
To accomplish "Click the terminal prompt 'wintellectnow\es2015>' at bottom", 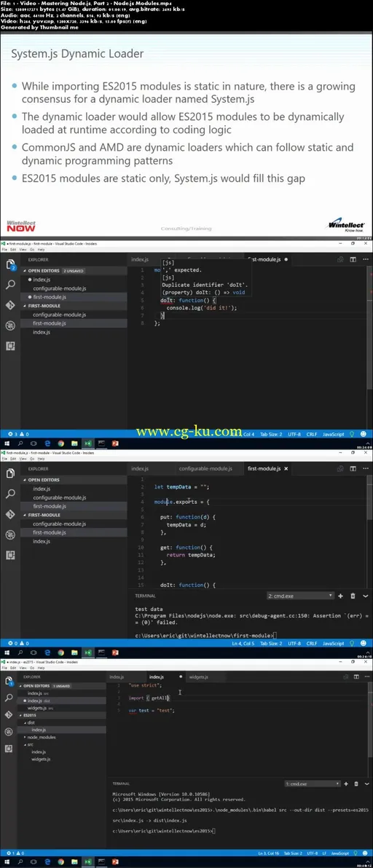I will click(x=162, y=832).
